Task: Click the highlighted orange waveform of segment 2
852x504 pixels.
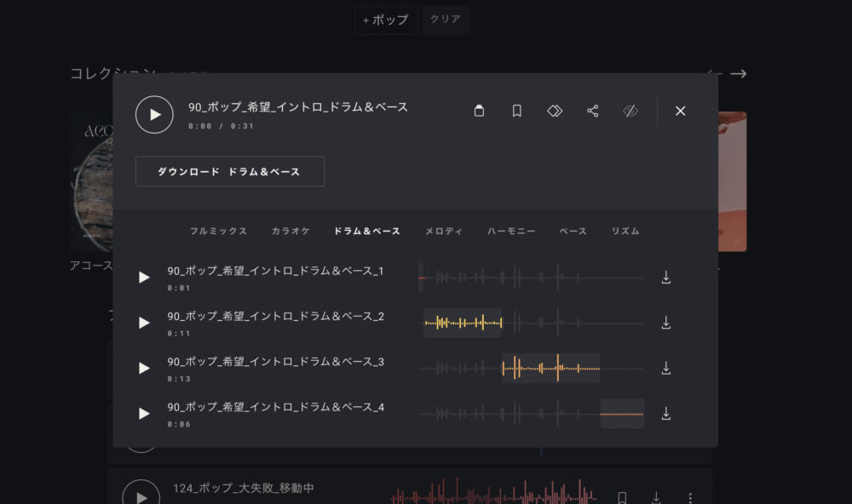Action: coord(463,323)
